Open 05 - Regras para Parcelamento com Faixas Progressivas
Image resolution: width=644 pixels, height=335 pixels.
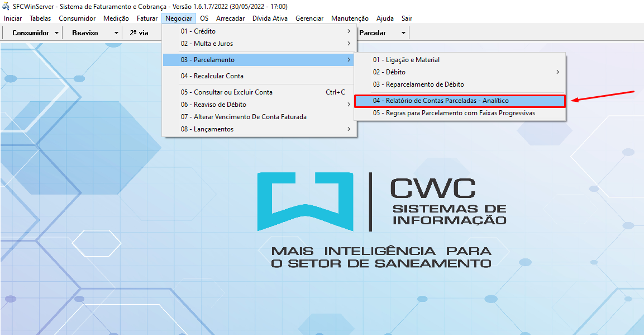[x=454, y=113]
